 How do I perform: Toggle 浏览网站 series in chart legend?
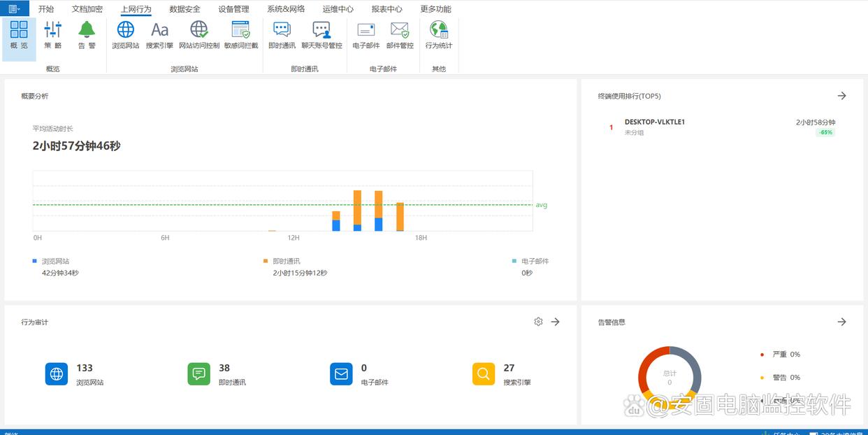(x=55, y=261)
